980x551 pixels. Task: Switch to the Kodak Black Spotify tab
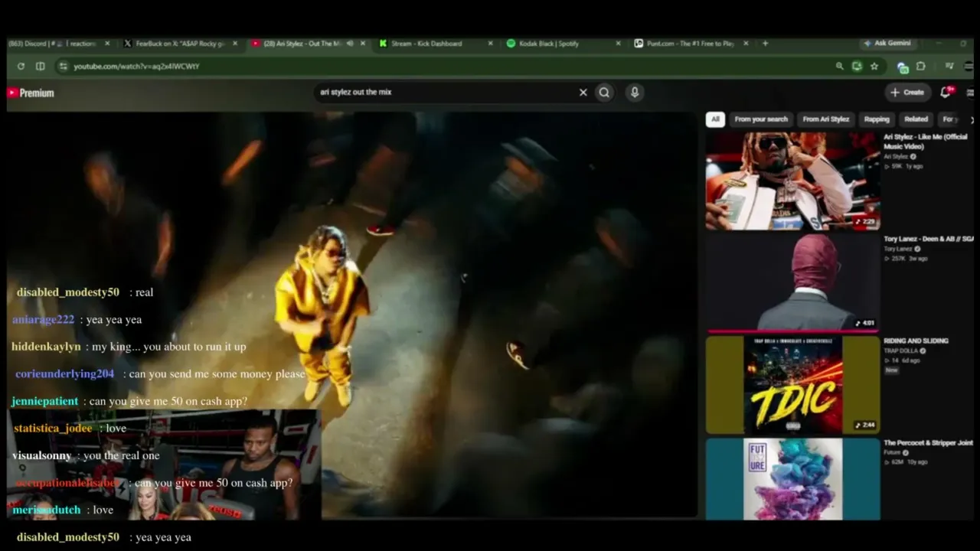click(x=564, y=44)
